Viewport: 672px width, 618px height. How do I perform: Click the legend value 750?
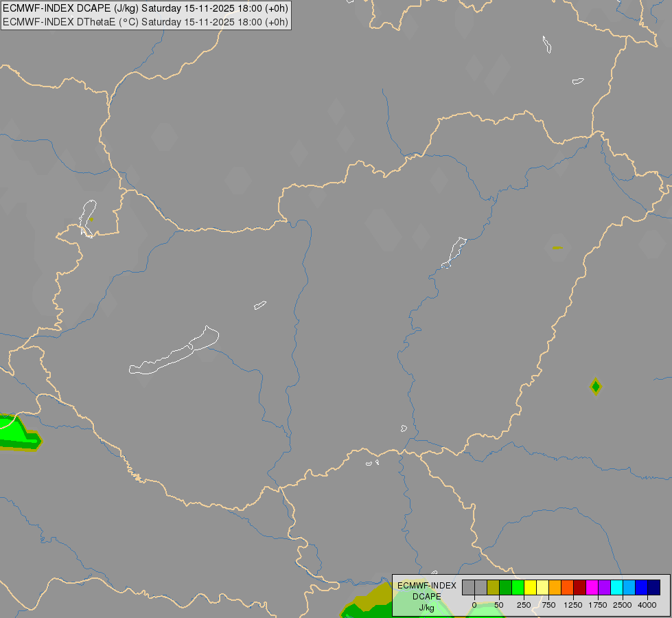[x=548, y=605]
